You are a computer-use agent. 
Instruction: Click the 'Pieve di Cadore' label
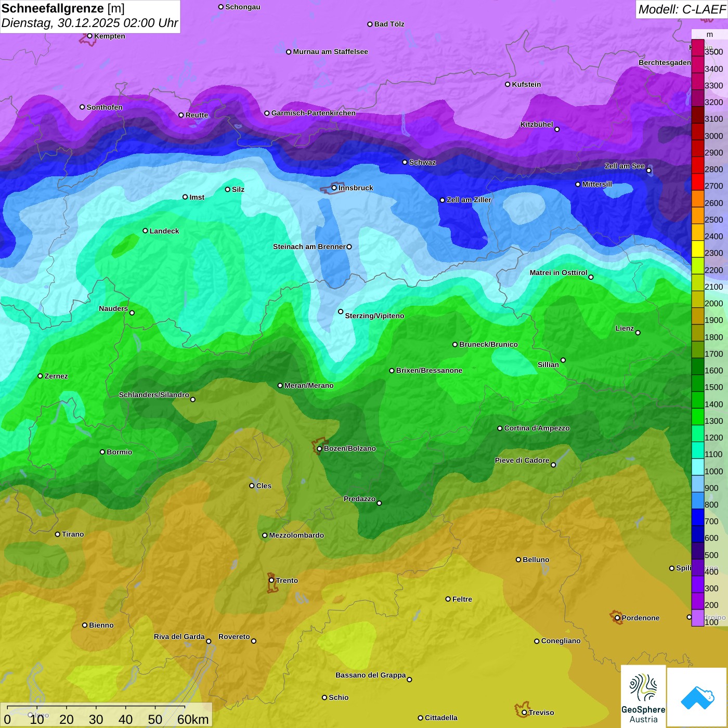point(522,460)
